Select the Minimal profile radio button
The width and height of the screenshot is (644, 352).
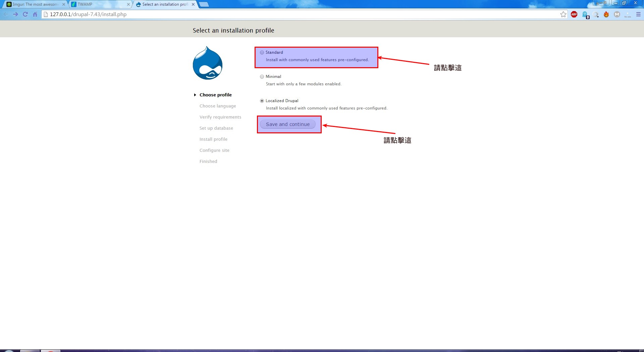[x=262, y=77]
